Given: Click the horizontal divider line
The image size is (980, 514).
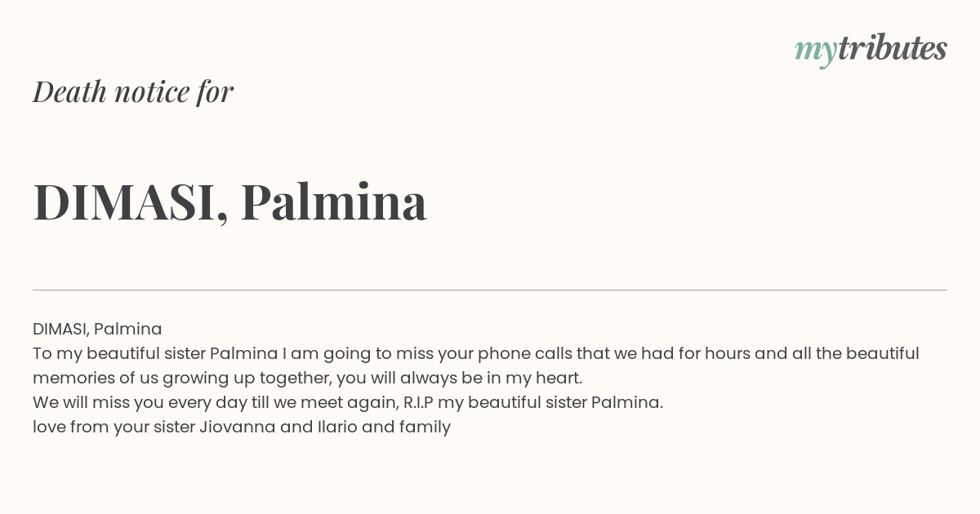Looking at the screenshot, I should click(490, 290).
